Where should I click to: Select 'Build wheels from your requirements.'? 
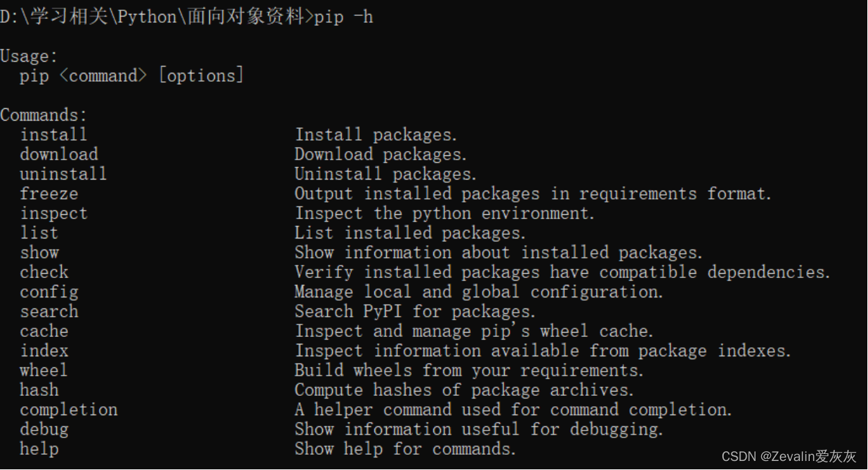pos(469,370)
